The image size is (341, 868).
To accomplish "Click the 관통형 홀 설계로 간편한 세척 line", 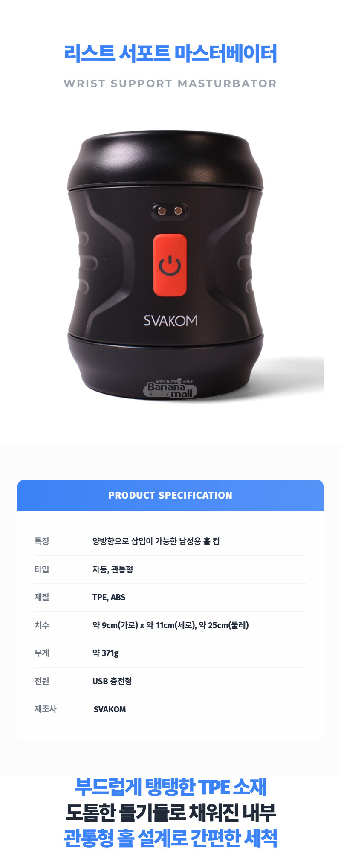I will click(170, 838).
